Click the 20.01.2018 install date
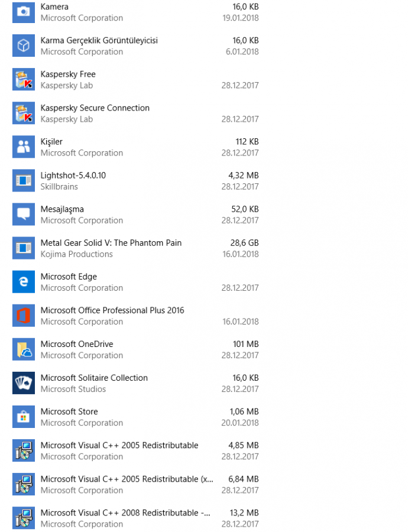 click(240, 423)
